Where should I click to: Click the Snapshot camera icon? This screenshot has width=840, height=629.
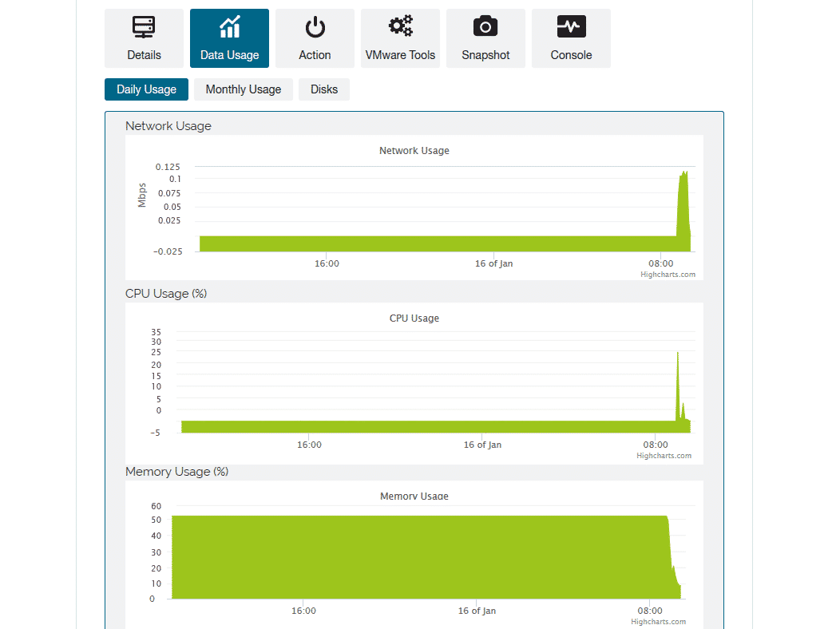(485, 27)
